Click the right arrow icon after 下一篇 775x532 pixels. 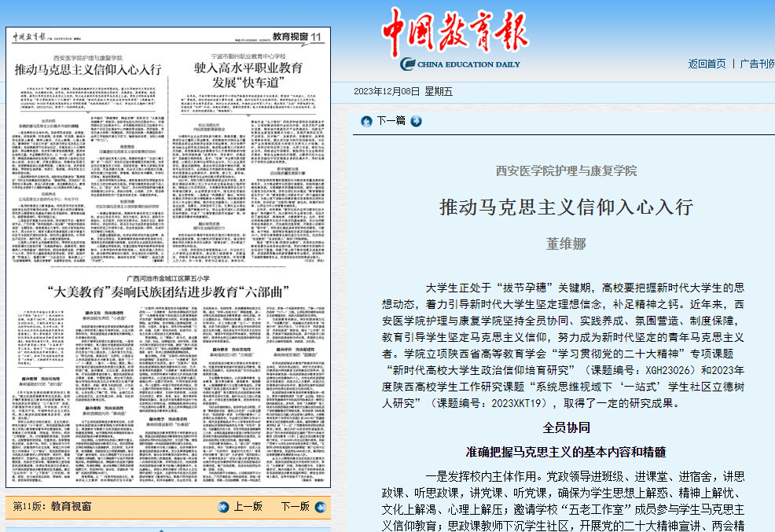pyautogui.click(x=416, y=121)
